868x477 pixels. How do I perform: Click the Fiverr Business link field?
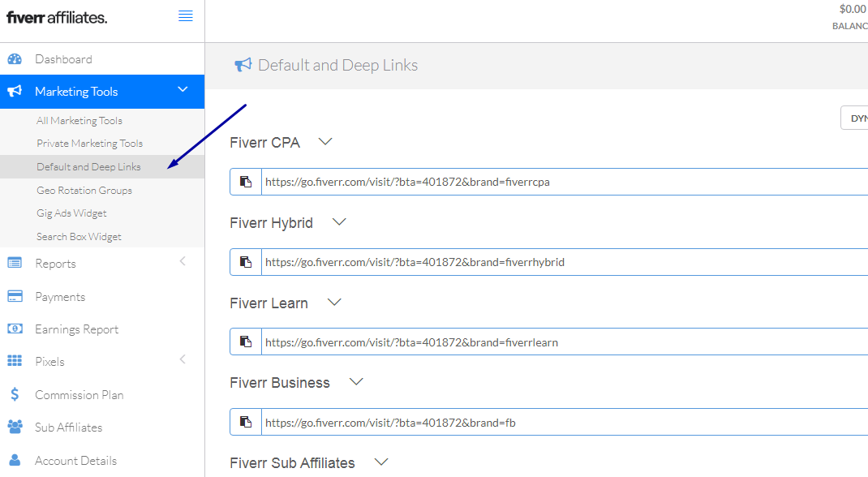click(x=560, y=423)
